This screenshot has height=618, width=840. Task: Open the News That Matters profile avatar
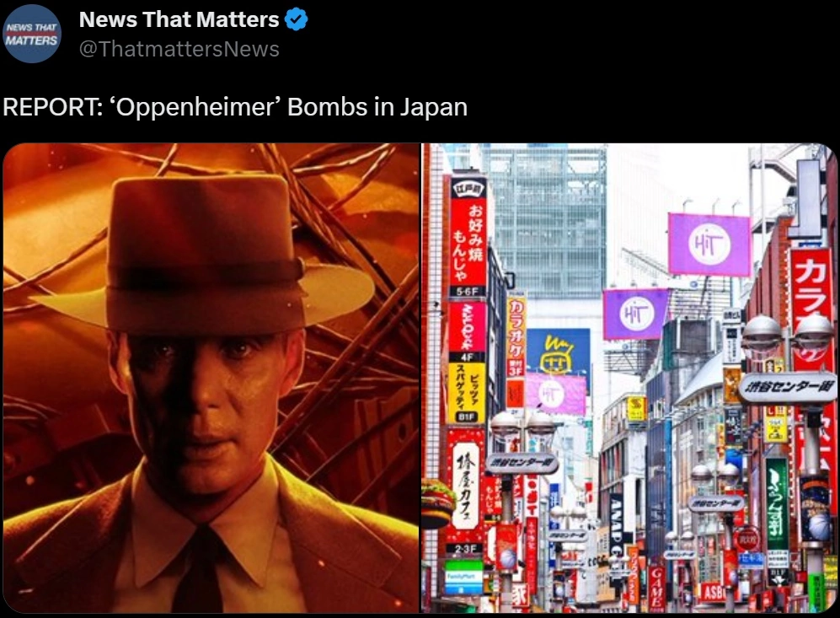[x=32, y=34]
